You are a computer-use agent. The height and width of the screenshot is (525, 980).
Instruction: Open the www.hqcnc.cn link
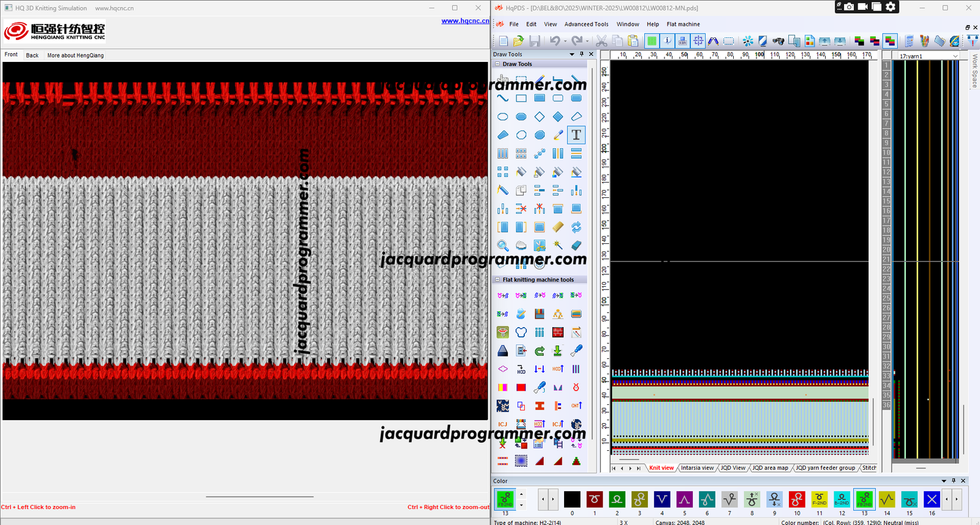click(465, 21)
